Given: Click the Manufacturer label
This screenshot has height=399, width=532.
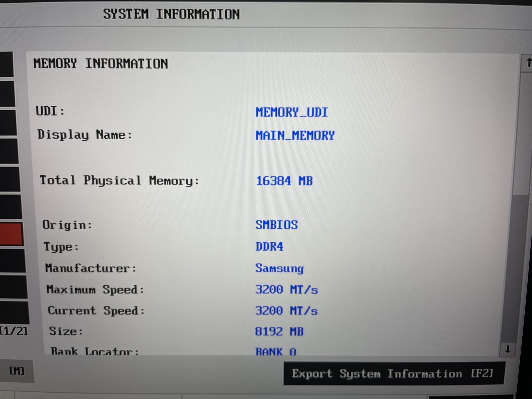Looking at the screenshot, I should click(91, 268).
